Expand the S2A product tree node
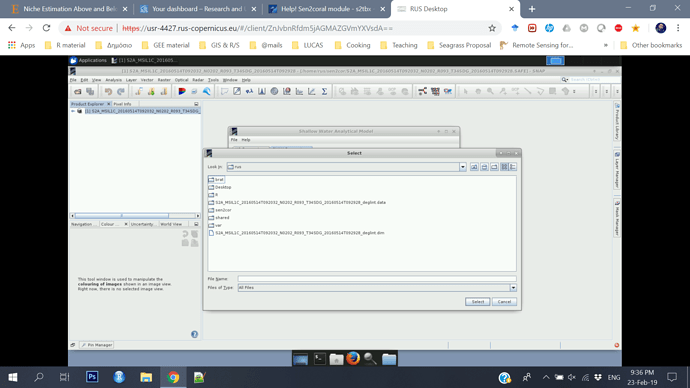Image resolution: width=690 pixels, height=388 pixels. [x=73, y=111]
